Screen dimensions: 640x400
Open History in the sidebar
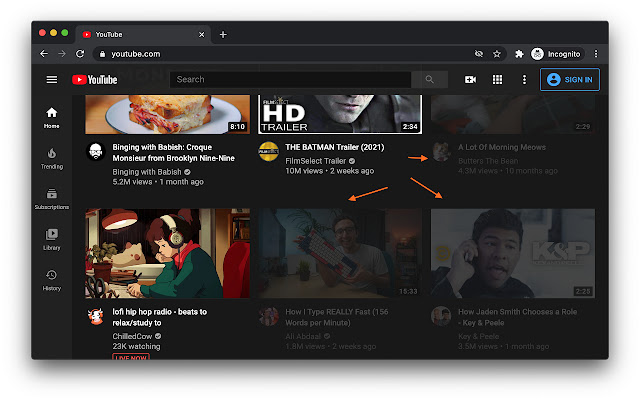coord(51,280)
